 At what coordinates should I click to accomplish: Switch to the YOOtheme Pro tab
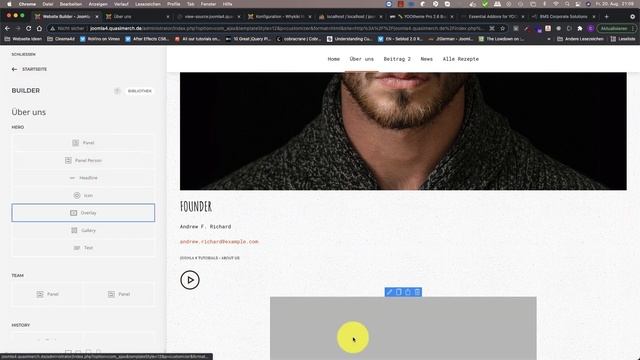click(x=422, y=17)
